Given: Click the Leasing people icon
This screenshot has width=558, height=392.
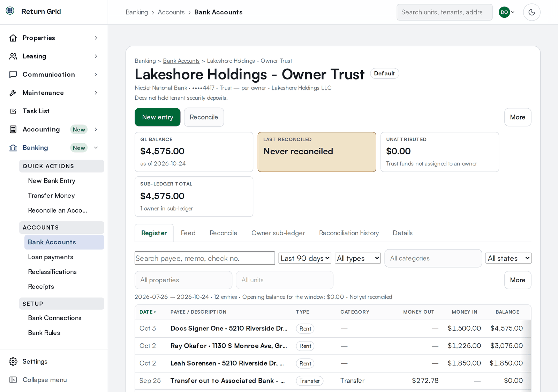Looking at the screenshot, I should (x=13, y=56).
